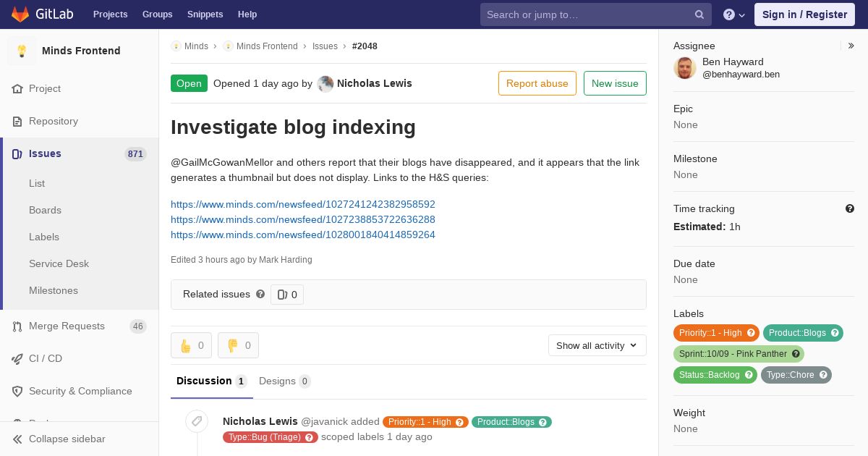Screen dimensions: 868x456
Task: Click help icon on Sprint::10/09 - Pink Panther label
Action: [796, 354]
